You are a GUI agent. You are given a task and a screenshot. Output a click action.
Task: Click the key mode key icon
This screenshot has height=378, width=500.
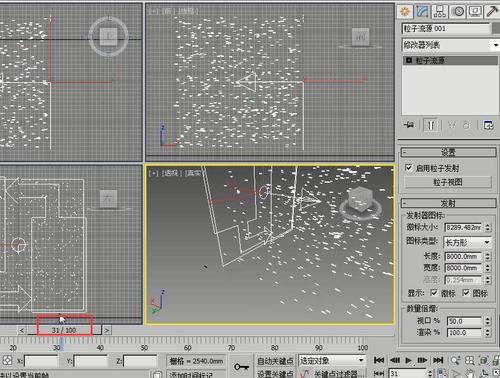click(x=241, y=367)
